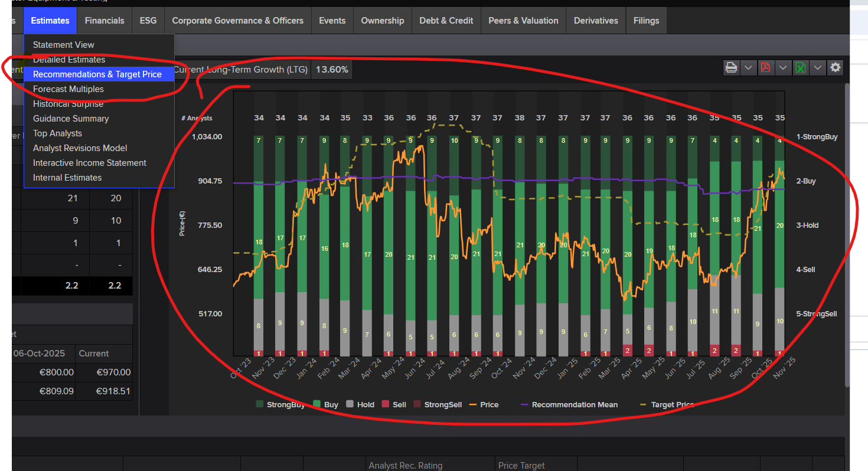The width and height of the screenshot is (868, 471).
Task: Open the Debt & Credit tab
Action: (x=446, y=21)
